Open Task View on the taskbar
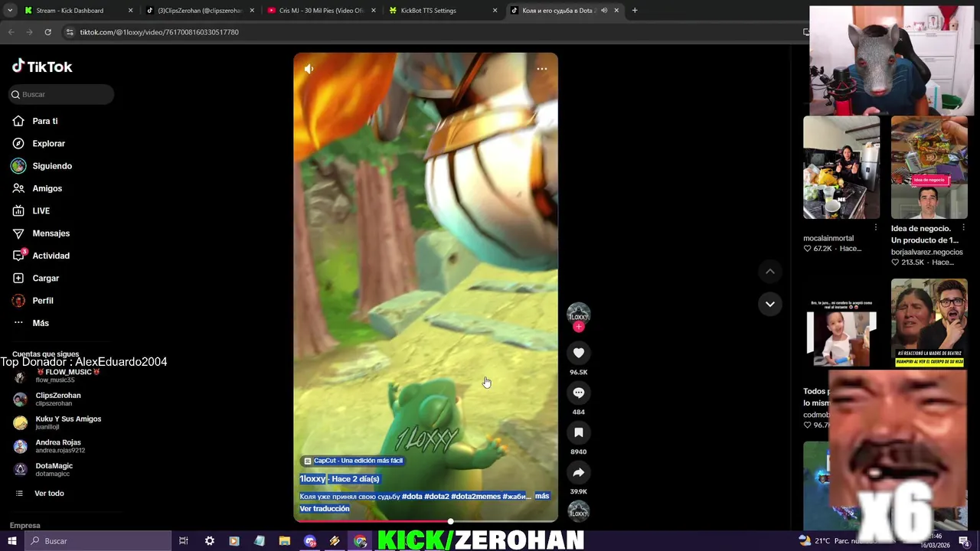This screenshot has height=551, width=980. [184, 541]
